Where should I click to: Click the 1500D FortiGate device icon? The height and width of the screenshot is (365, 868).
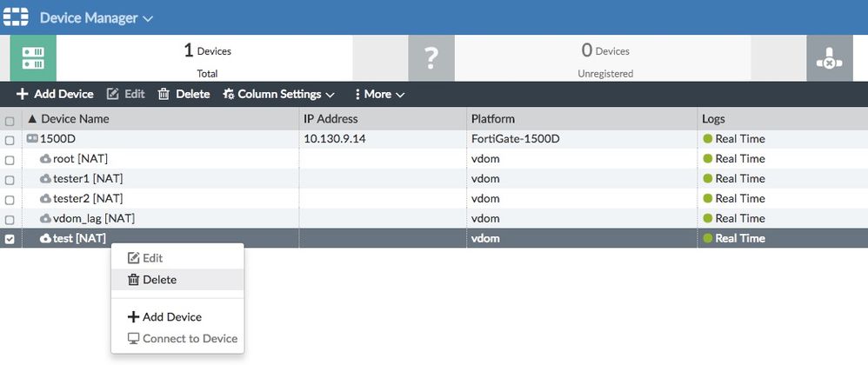pos(32,139)
